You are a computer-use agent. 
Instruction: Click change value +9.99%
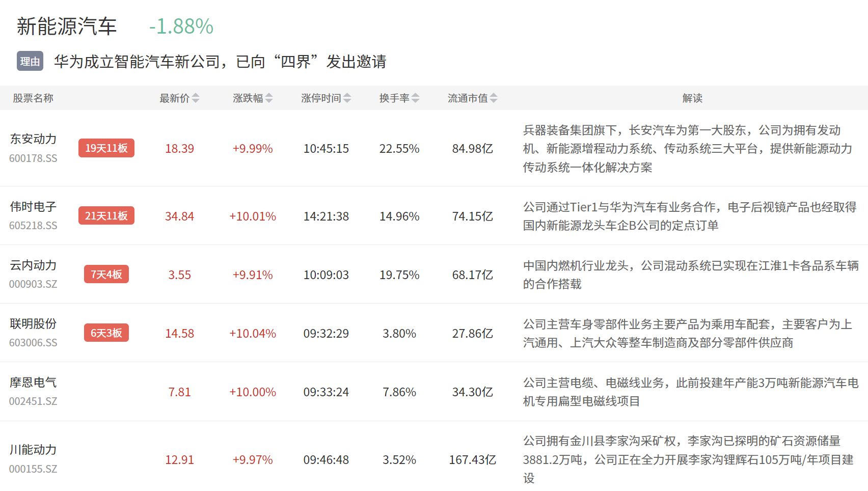(253, 149)
